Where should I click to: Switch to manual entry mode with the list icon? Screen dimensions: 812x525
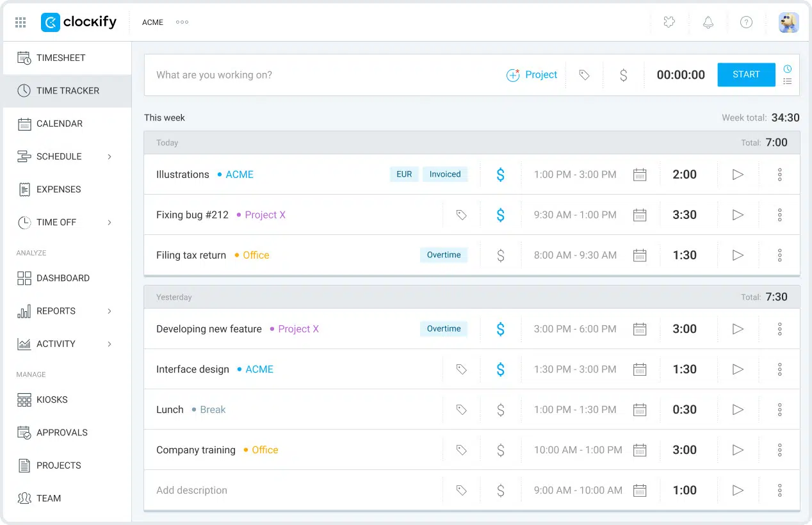pyautogui.click(x=788, y=81)
